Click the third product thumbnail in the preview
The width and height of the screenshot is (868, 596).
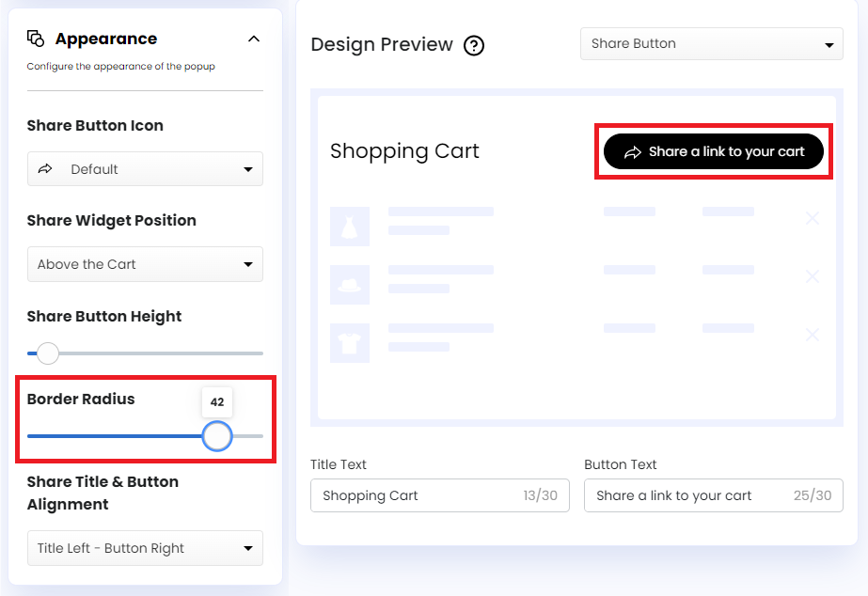(x=350, y=343)
